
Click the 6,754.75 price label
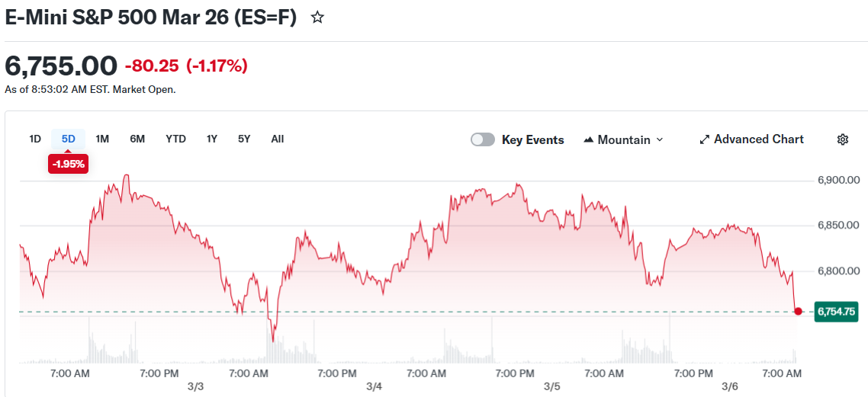pos(837,311)
